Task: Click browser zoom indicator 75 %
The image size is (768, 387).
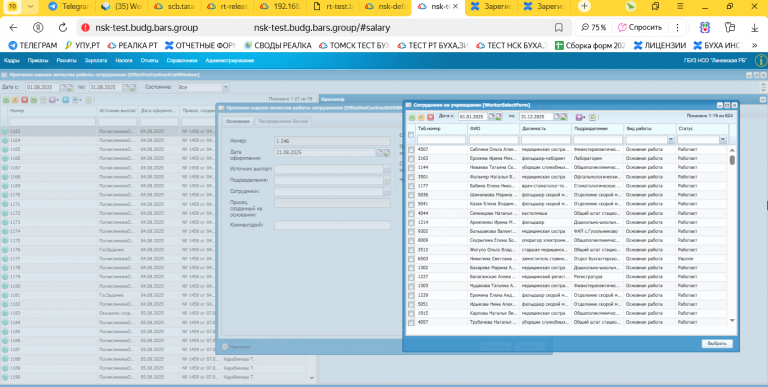Action: pos(594,27)
